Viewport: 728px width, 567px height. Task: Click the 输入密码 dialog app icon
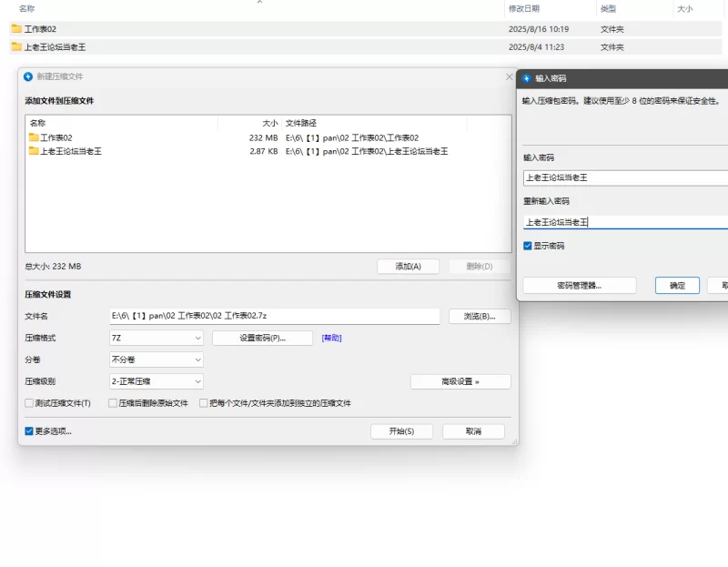(x=527, y=78)
